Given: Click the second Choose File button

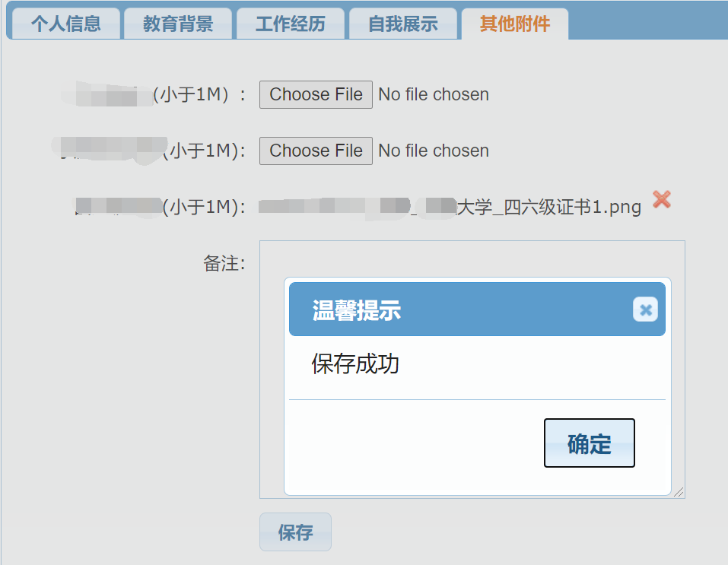Looking at the screenshot, I should pos(316,151).
